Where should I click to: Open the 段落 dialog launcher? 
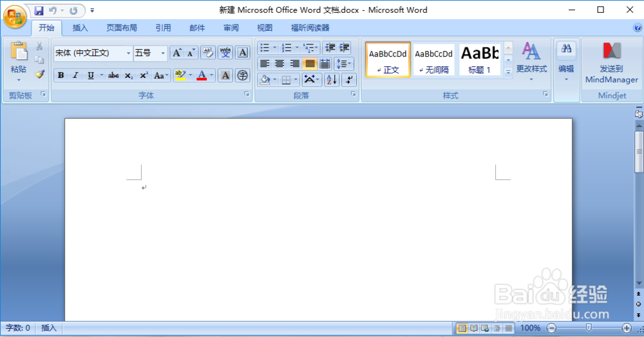(x=353, y=94)
